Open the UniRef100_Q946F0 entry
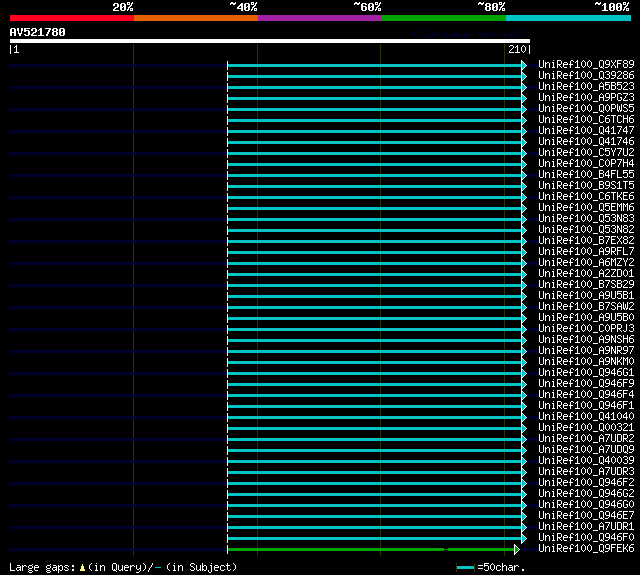 [x=586, y=538]
